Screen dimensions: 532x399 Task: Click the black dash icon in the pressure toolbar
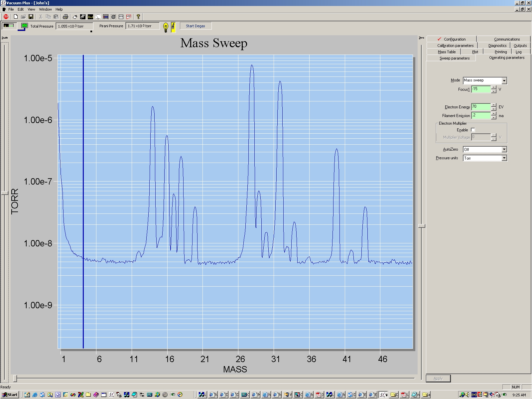pyautogui.click(x=91, y=32)
